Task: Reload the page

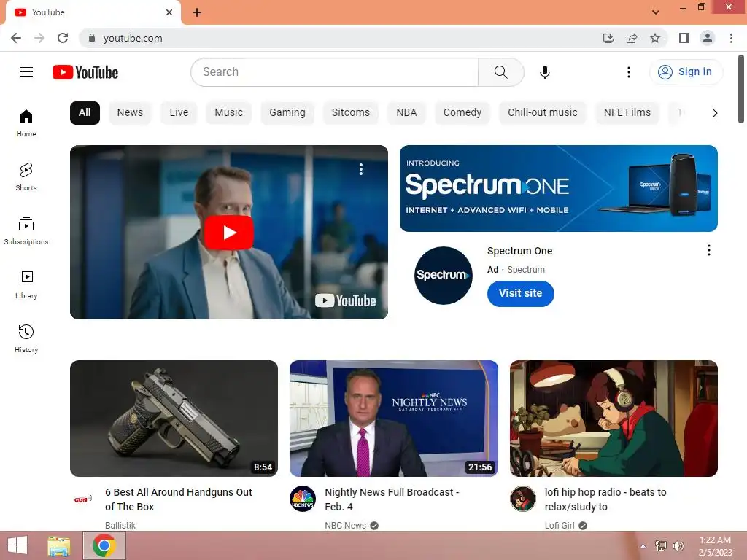Action: [63, 38]
